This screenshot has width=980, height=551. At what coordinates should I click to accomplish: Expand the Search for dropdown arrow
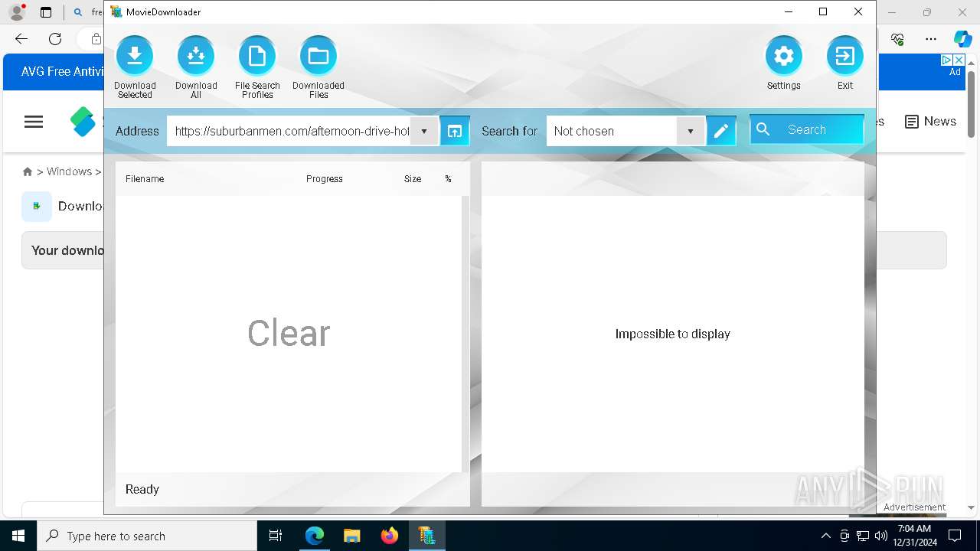click(x=691, y=131)
